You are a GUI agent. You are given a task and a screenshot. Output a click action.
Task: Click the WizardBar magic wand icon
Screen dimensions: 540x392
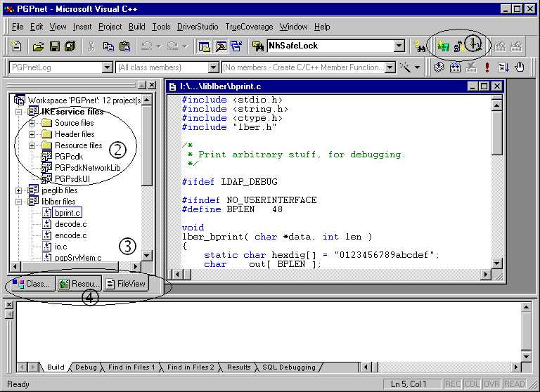click(405, 67)
